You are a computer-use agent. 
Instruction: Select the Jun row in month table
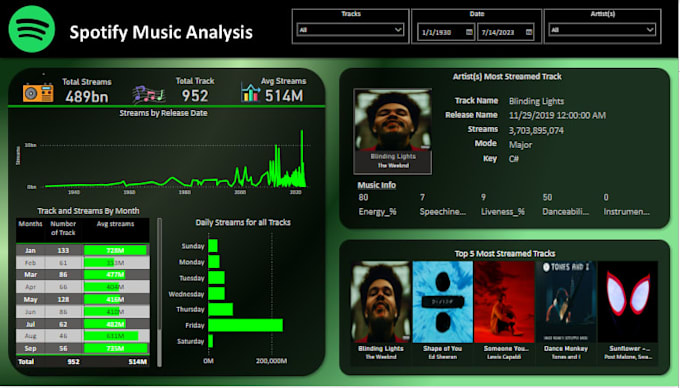(83, 311)
